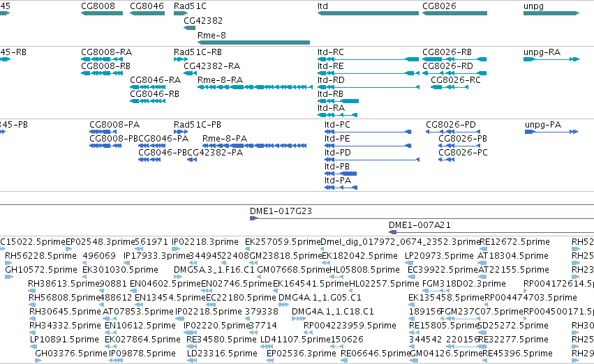Open EST RH38613.5prime

(64, 284)
